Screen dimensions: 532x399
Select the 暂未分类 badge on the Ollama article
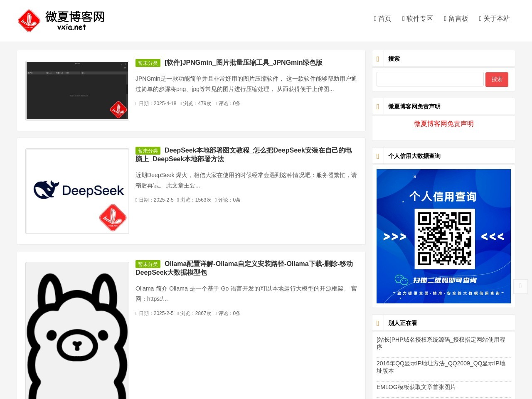tap(148, 264)
